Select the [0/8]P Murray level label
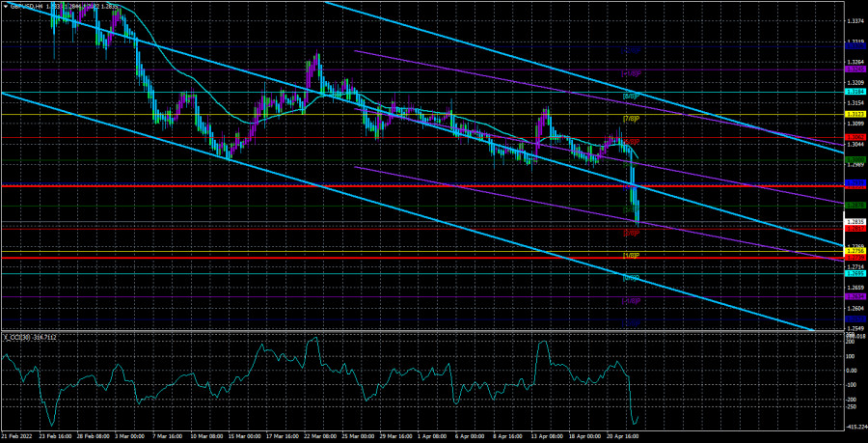This screenshot has height=443, width=868. (x=631, y=278)
